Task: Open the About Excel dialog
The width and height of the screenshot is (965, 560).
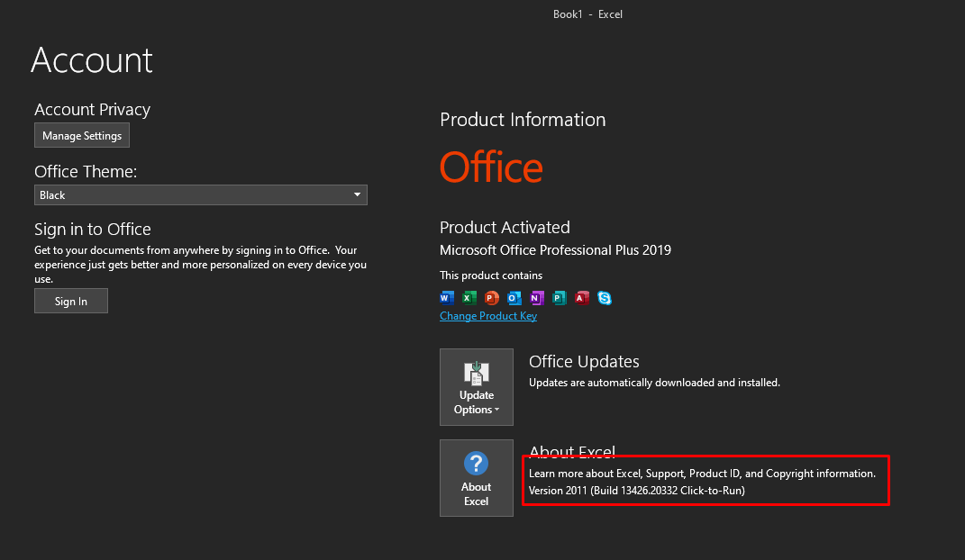Action: click(x=476, y=478)
